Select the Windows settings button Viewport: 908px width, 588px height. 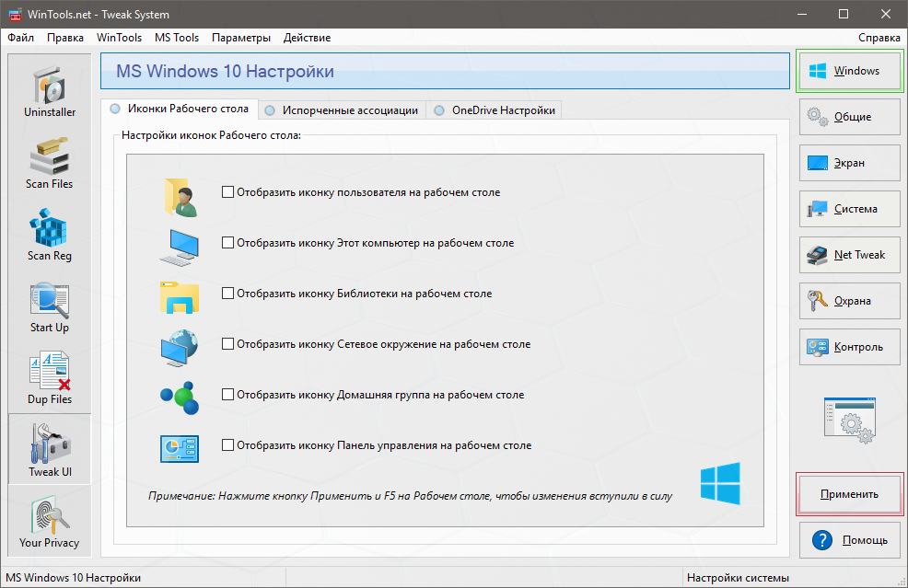click(849, 71)
